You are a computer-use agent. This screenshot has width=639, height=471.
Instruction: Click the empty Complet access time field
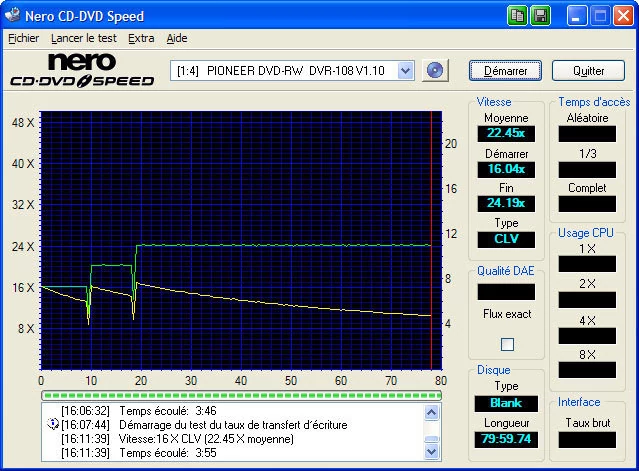587,204
